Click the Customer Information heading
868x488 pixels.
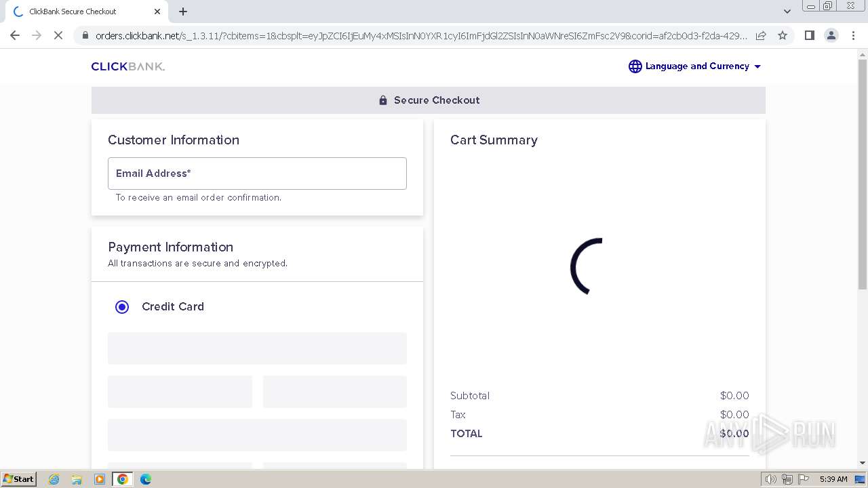pyautogui.click(x=174, y=140)
